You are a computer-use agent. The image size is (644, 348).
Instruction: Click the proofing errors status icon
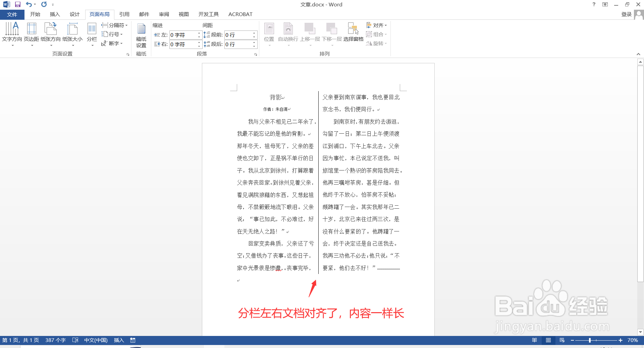(x=75, y=340)
